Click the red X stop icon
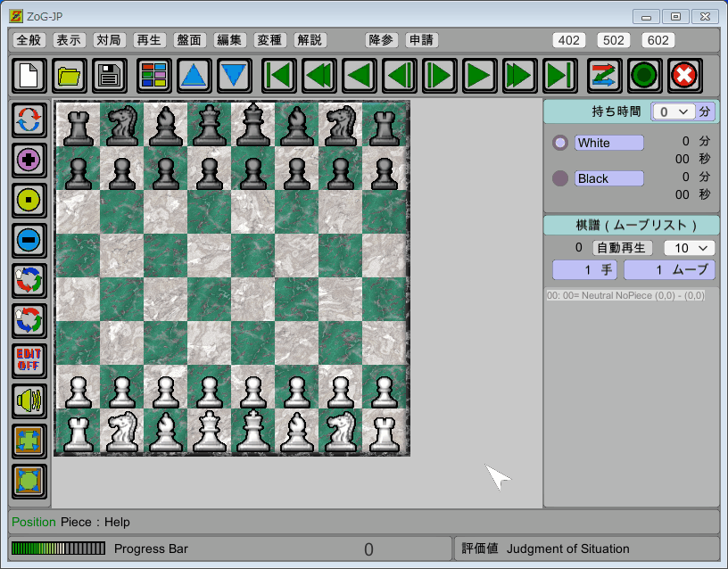The width and height of the screenshot is (728, 569). (684, 76)
